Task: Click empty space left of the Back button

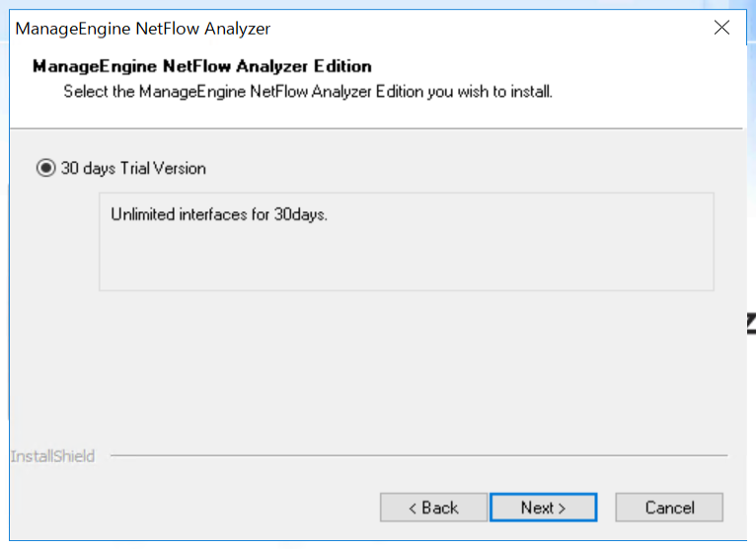Action: click(x=197, y=508)
